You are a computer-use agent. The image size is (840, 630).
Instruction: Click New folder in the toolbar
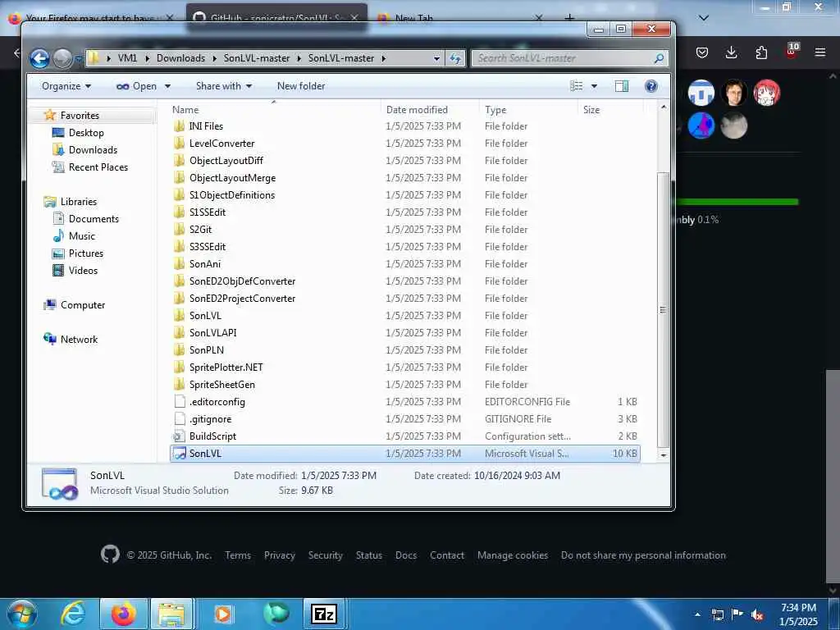click(301, 86)
